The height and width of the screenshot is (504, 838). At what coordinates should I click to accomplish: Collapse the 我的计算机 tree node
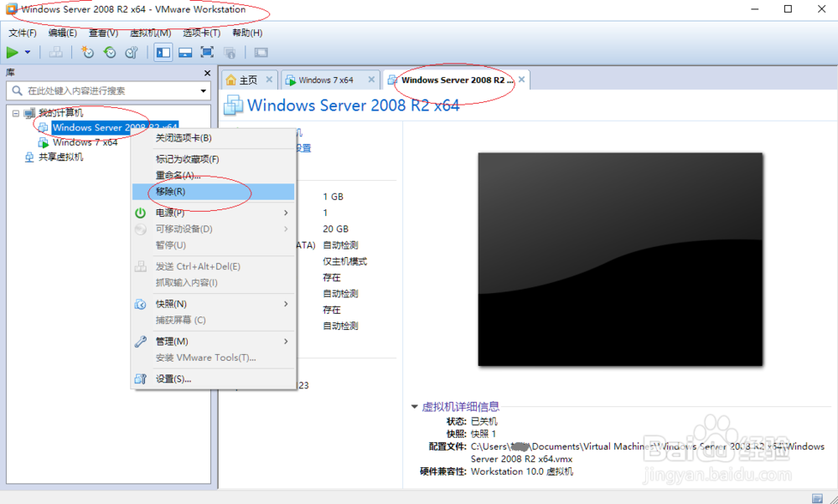(15, 113)
